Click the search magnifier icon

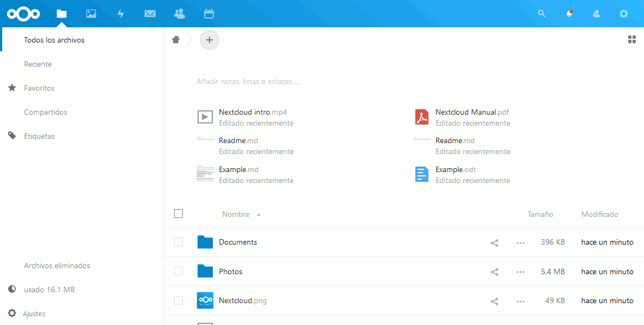(541, 14)
